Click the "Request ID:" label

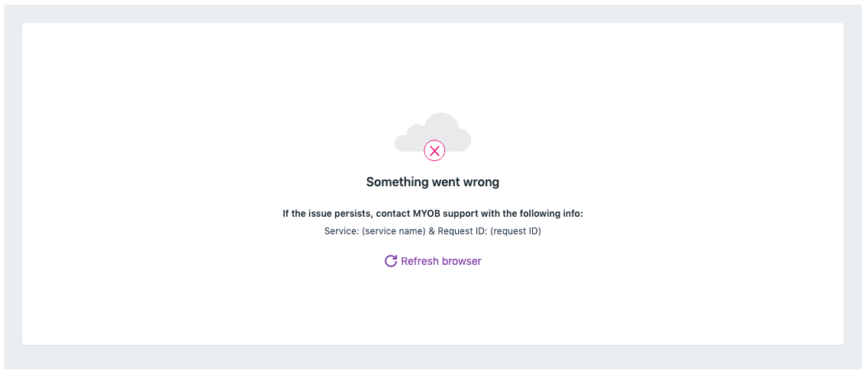click(462, 231)
